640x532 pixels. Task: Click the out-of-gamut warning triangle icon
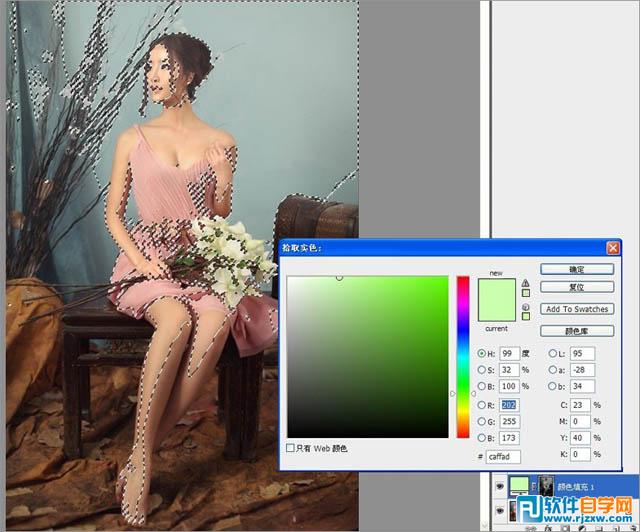(x=526, y=283)
